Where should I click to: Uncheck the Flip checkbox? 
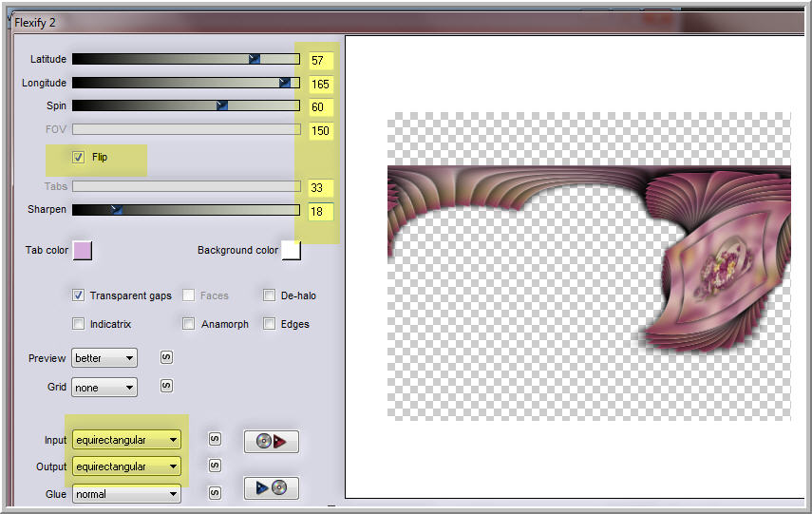78,157
